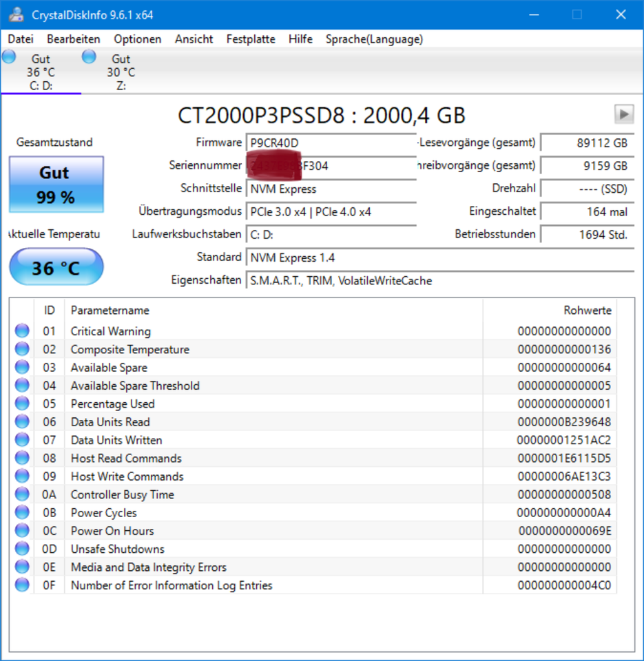Open the Ansicht menu

[x=194, y=39]
